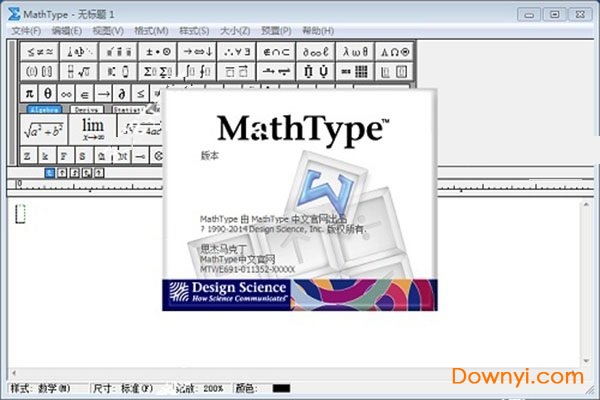The image size is (600, 400).
Task: Open the 样式(S) menu
Action: [x=194, y=31]
